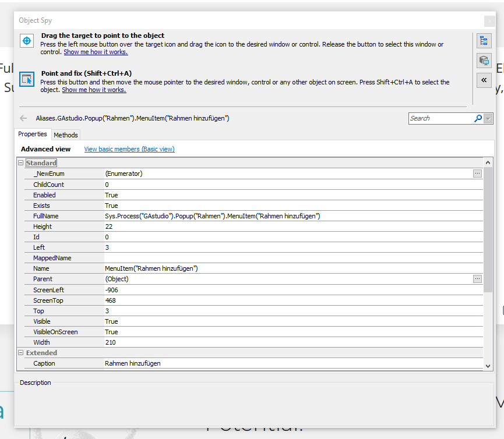The height and width of the screenshot is (439, 504).
Task: Select the Properties tab
Action: [33, 134]
